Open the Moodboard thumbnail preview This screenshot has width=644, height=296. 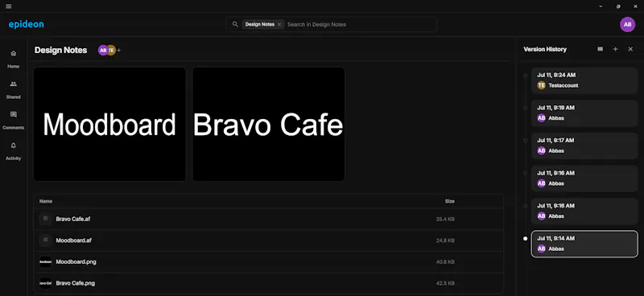(x=109, y=124)
